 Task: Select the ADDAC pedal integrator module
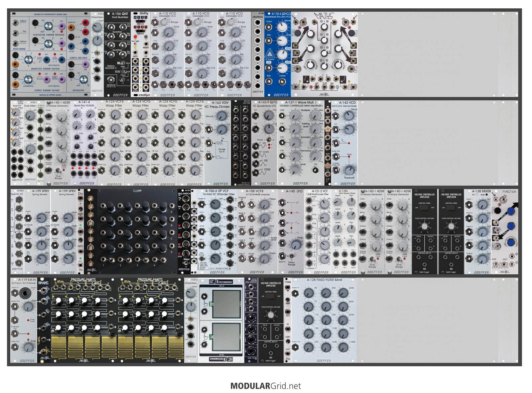coord(251,320)
